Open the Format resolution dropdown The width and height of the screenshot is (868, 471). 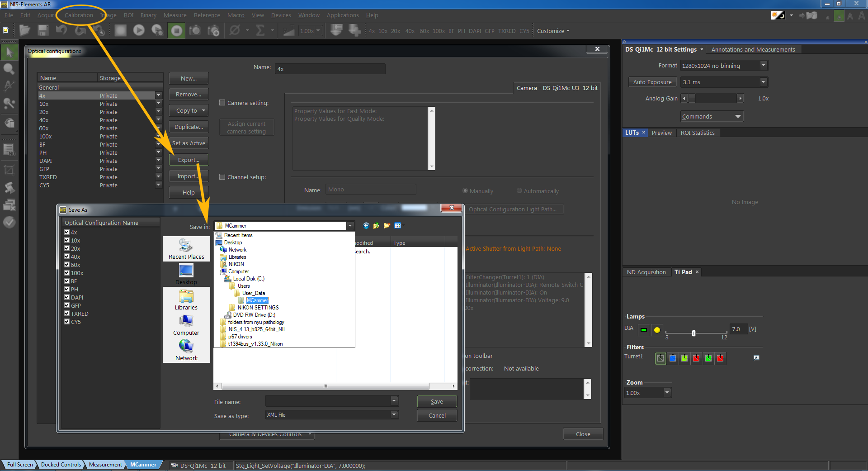[763, 66]
